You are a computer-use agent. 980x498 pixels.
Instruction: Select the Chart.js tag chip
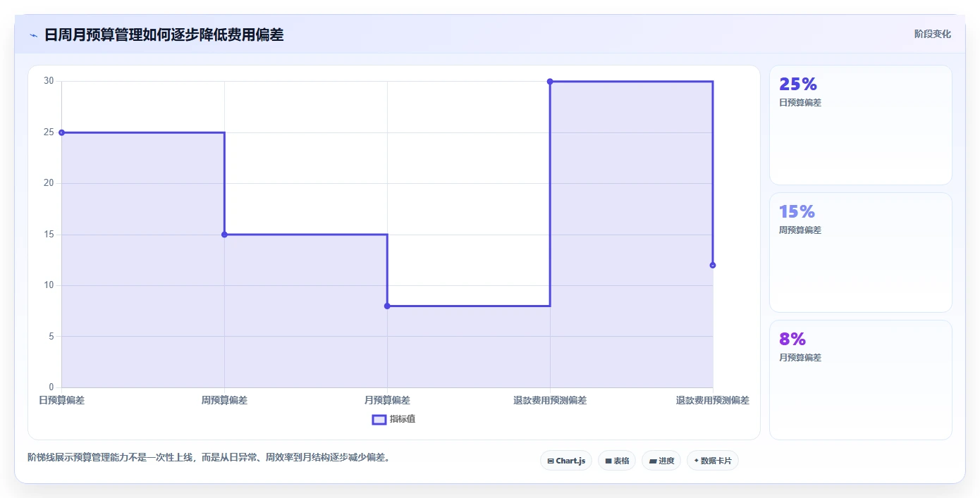pos(566,461)
